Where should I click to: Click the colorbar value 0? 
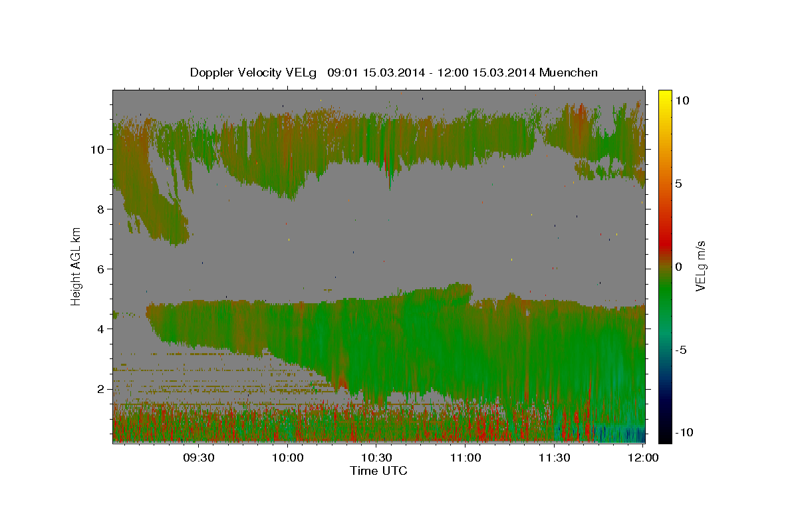click(679, 267)
